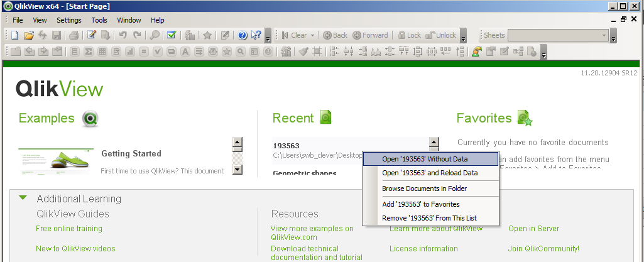Viewport: 644px width, 262px height.
Task: Click the Open in Server link
Action: [533, 228]
